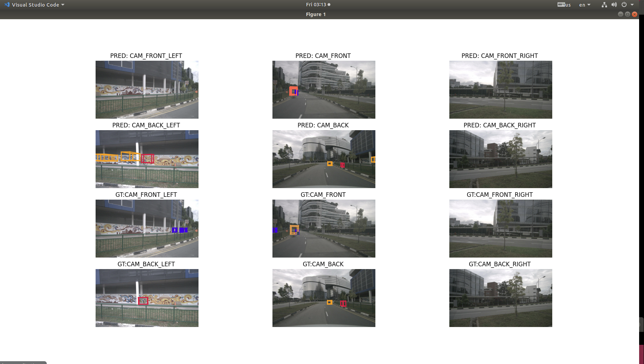Select the GT:CAM_BACK image

[323, 298]
